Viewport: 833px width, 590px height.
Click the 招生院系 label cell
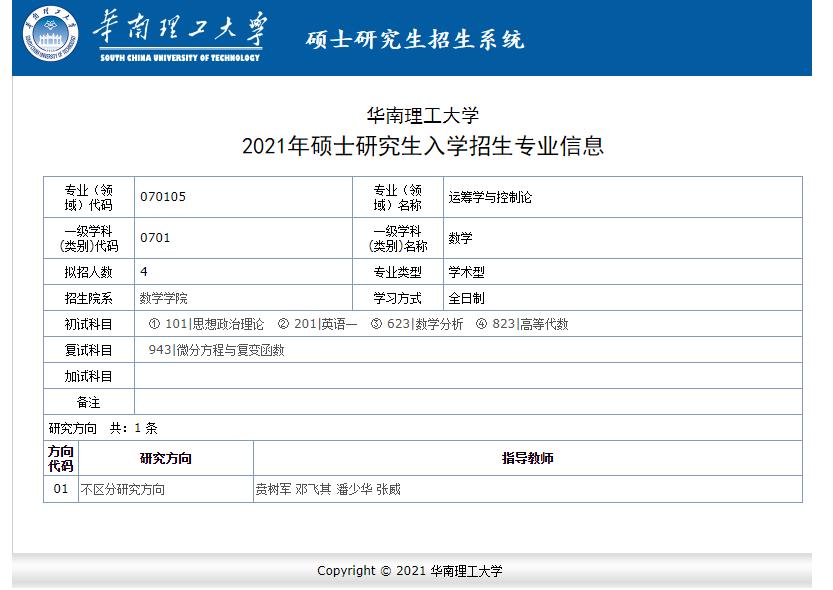coord(89,298)
